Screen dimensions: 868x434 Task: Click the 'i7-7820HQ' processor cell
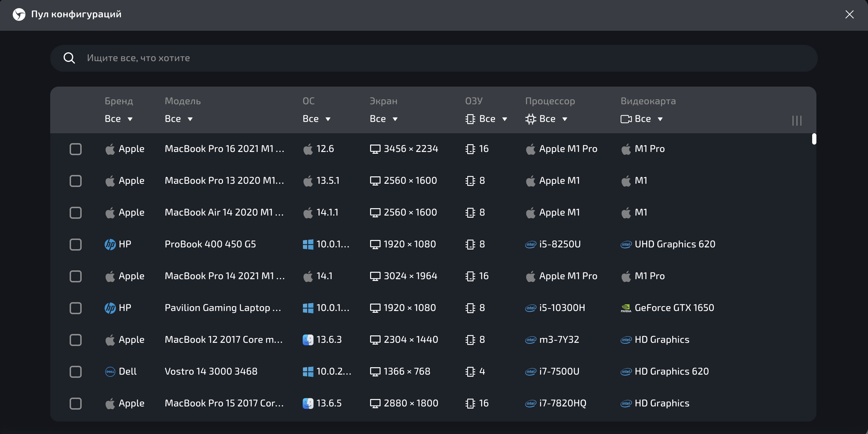coord(563,403)
